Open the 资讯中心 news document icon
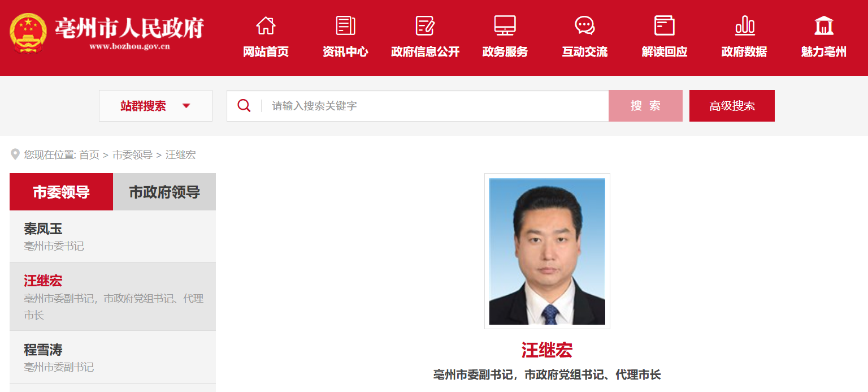This screenshot has width=868, height=392. [x=345, y=25]
